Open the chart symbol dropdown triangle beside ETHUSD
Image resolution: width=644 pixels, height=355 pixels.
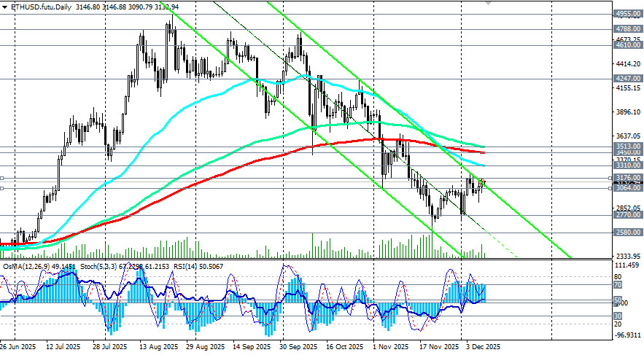click(4, 7)
